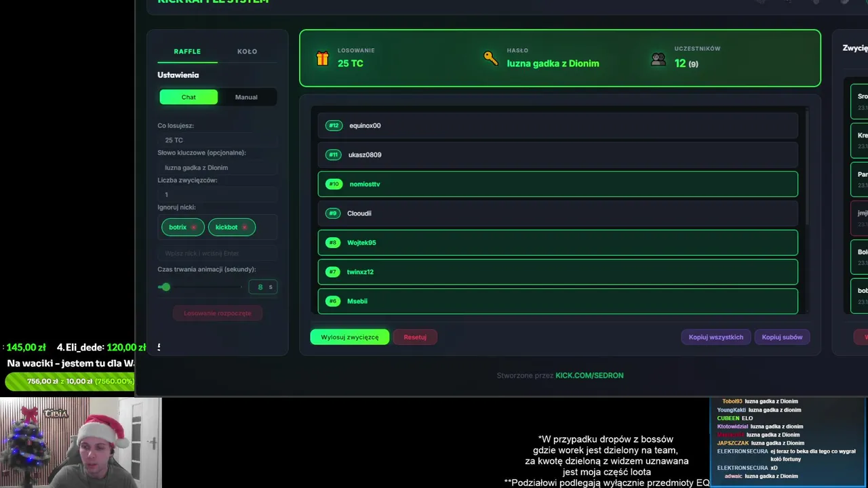Click 'Kopiuj wszystkich' button
The height and width of the screenshot is (488, 868).
point(716,337)
